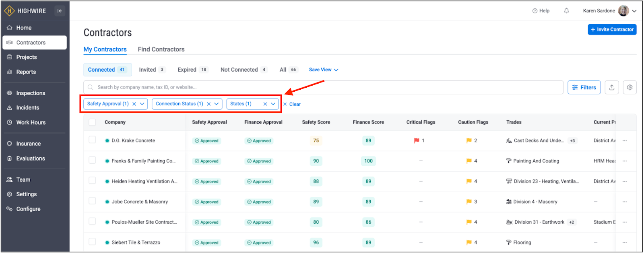Click the critical red flag for D.G. Krake
The width and height of the screenshot is (644, 253).
[x=417, y=141]
